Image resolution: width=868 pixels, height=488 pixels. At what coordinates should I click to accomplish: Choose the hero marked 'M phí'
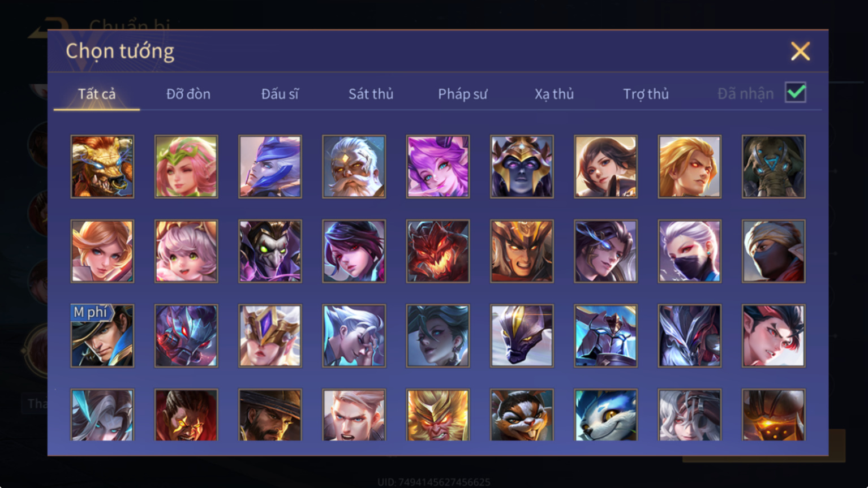102,336
